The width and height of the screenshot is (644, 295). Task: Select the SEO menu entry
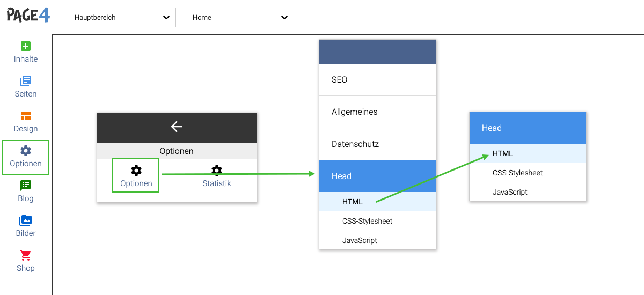pyautogui.click(x=377, y=80)
